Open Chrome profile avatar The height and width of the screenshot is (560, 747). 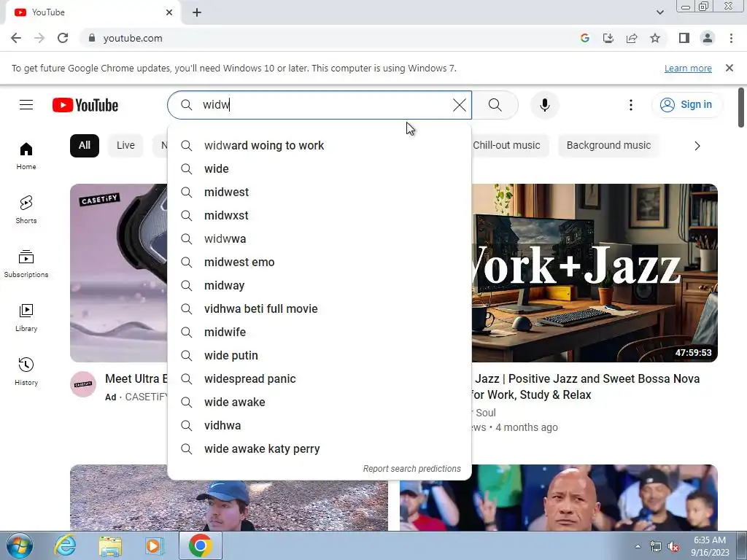coord(708,38)
